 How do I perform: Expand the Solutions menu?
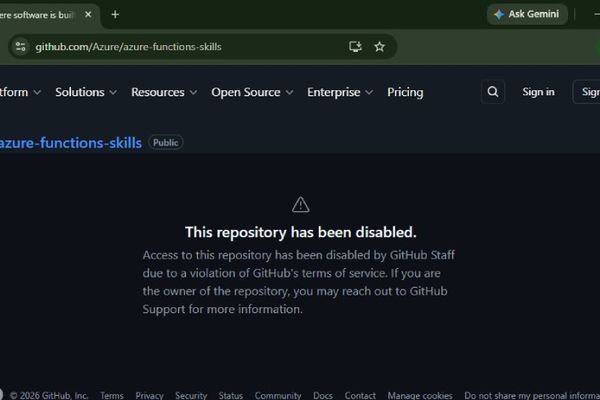86,92
